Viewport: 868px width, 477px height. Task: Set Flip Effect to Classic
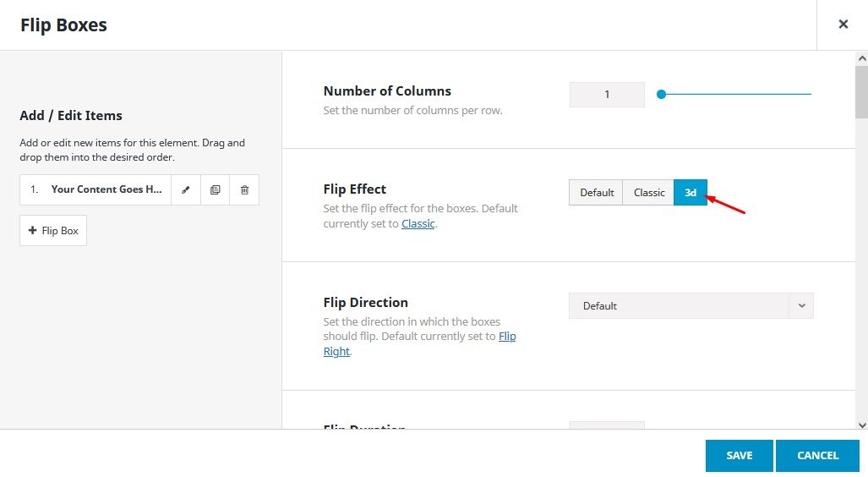tap(648, 193)
